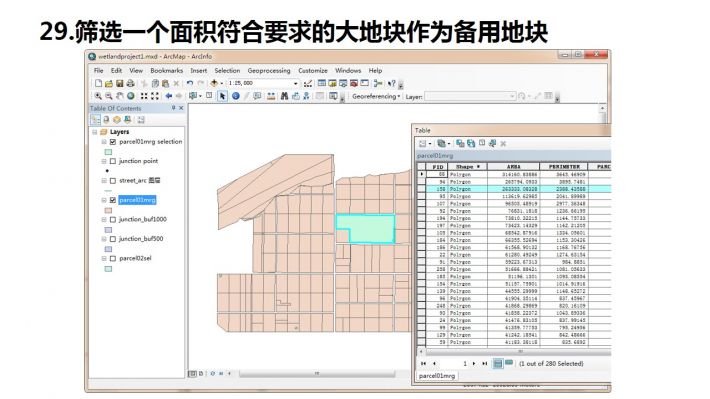The height and width of the screenshot is (399, 710).
Task: Open the map scale dropdown
Action: [296, 83]
